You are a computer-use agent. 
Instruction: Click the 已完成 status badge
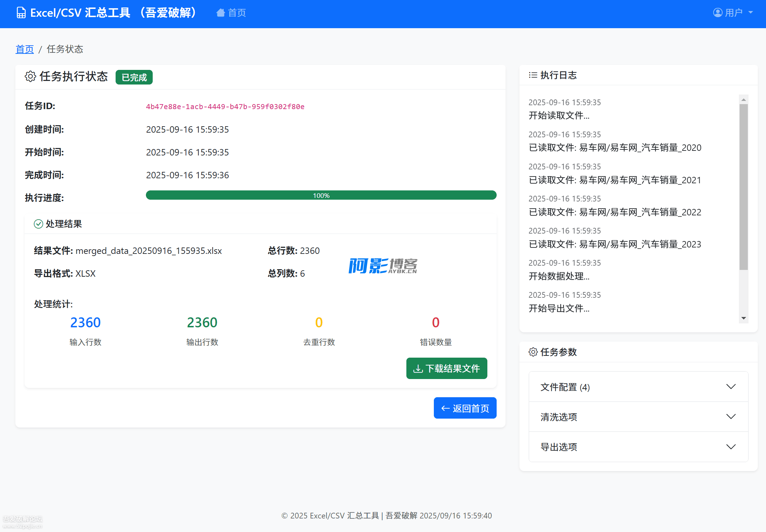tap(134, 77)
